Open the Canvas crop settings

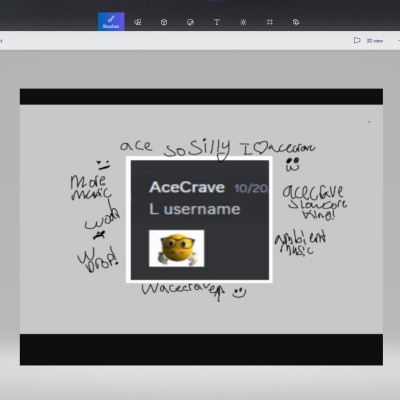[x=270, y=22]
